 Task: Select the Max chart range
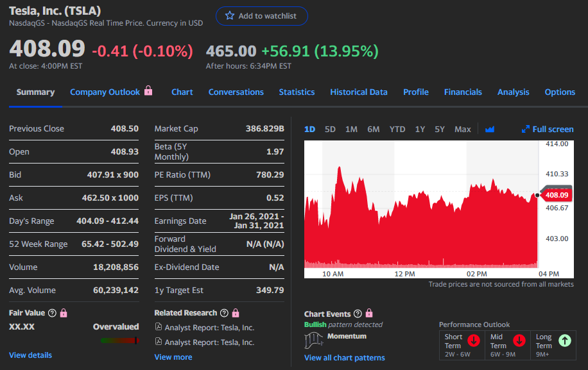463,129
